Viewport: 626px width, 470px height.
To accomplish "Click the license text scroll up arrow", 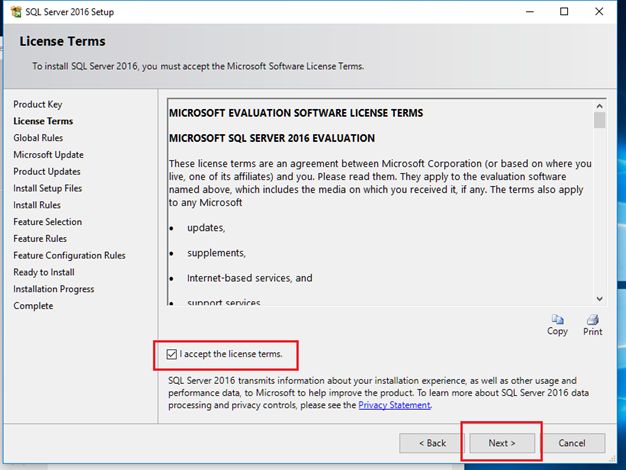I will point(599,106).
